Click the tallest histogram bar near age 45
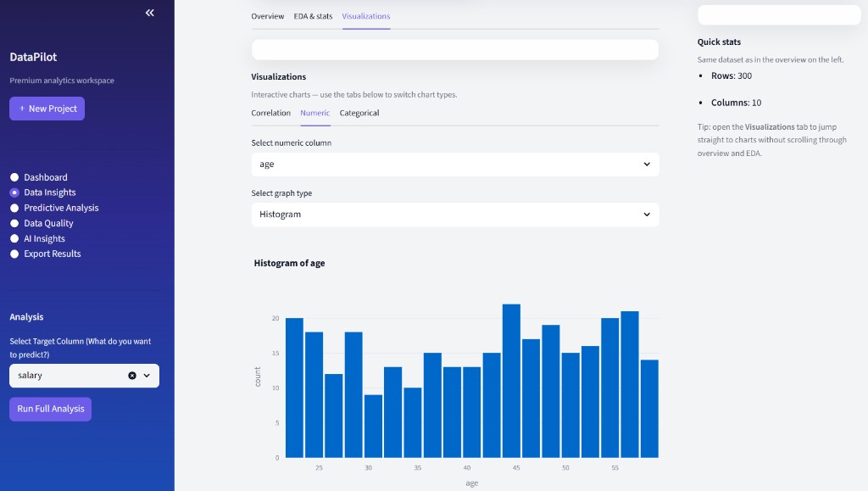Screen dimensions: 868x491 click(x=511, y=381)
